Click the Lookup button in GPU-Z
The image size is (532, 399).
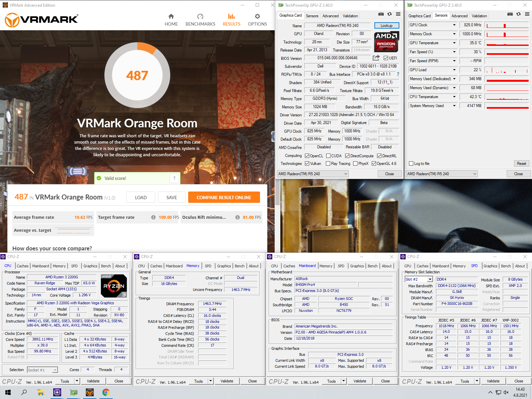click(386, 26)
